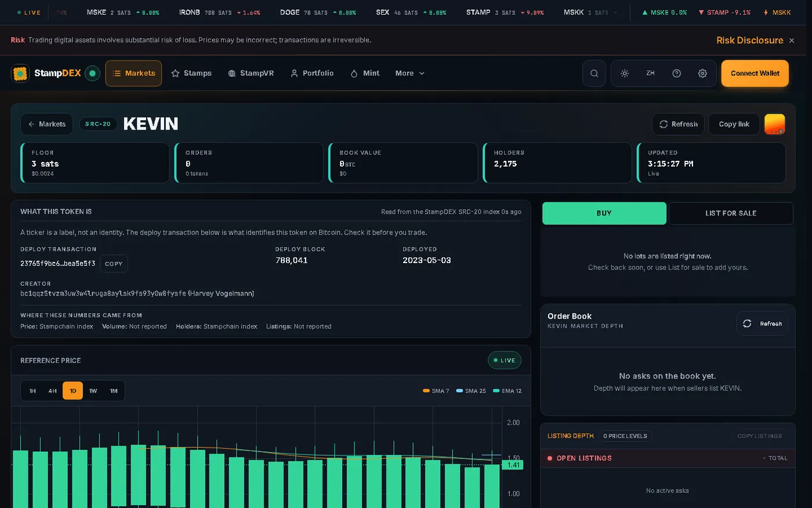Click the HOLDERS 2,175 stat card
Image resolution: width=812 pixels, height=508 pixels.
point(557,163)
